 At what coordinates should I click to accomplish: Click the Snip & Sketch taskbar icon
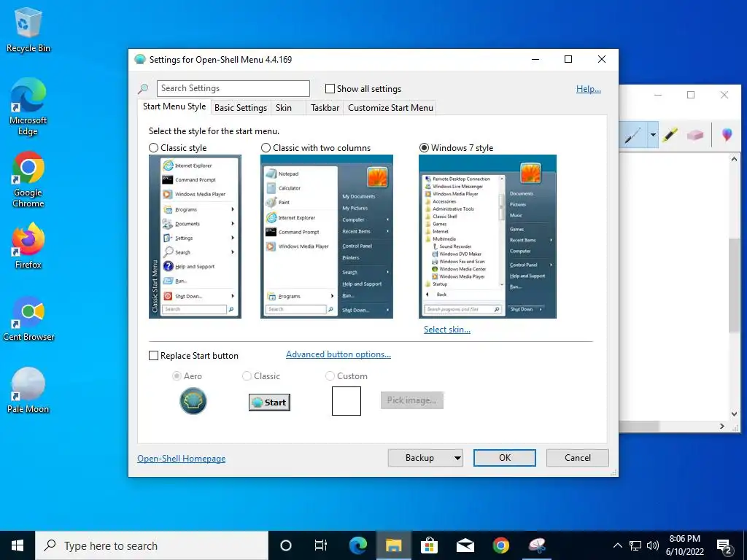pyautogui.click(x=537, y=545)
